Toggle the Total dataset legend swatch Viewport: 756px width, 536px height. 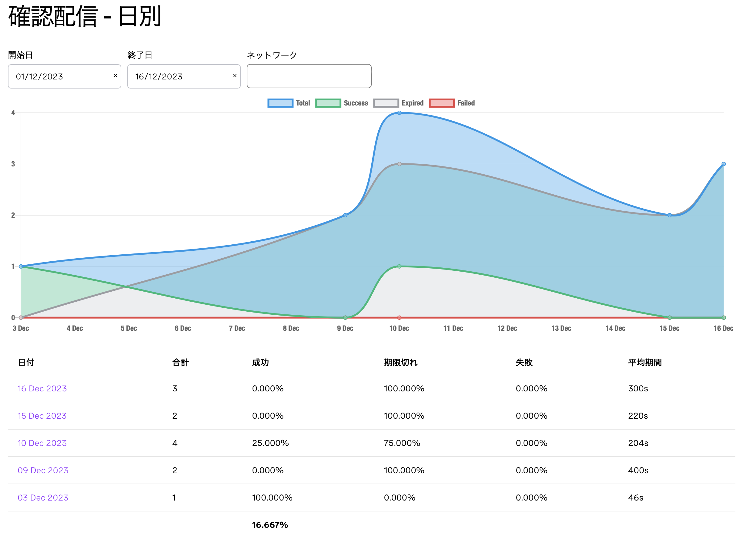tap(280, 103)
